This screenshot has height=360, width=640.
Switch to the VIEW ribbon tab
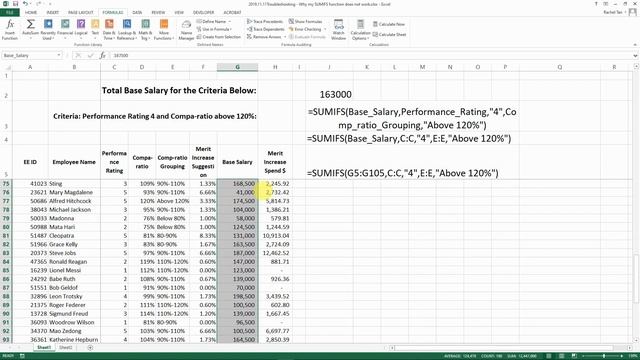[x=179, y=12]
